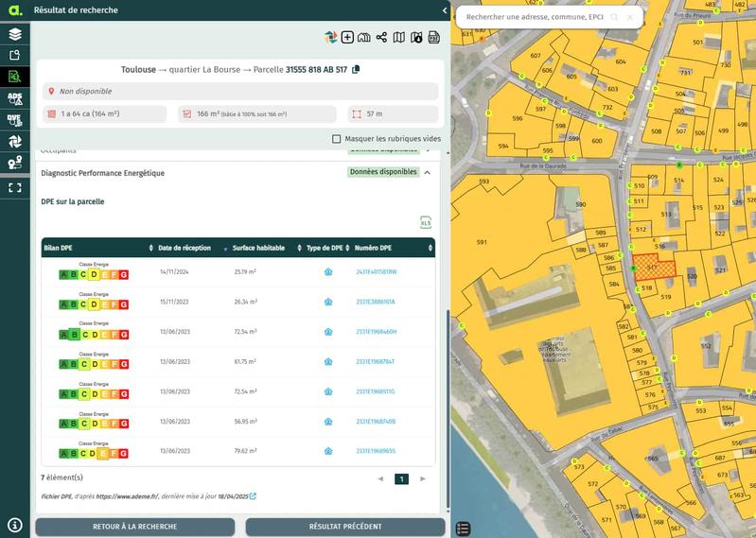The height and width of the screenshot is (538, 756).
Task: Click 'DPE sur la parcelle' heading
Action: coord(72,201)
